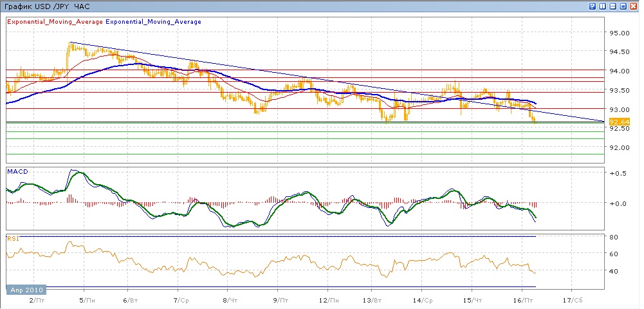Maximize the chart window
This screenshot has width=644, height=309.
coord(623,6)
